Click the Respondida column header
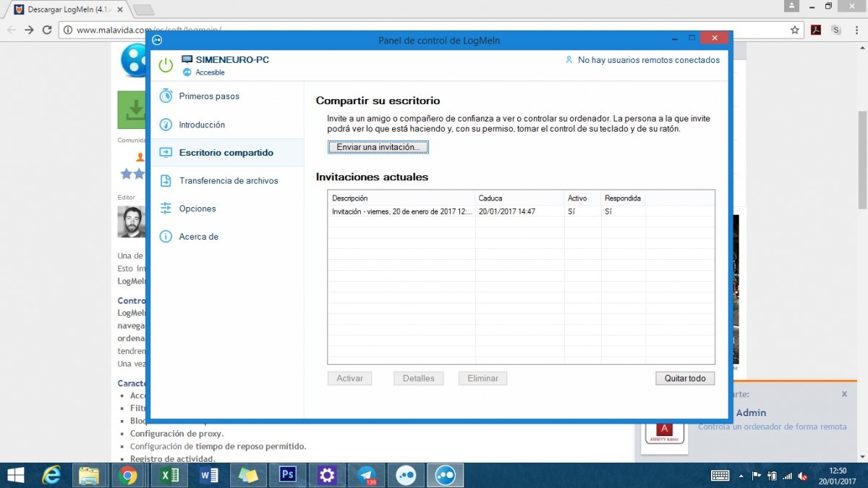The height and width of the screenshot is (488, 868). [623, 198]
